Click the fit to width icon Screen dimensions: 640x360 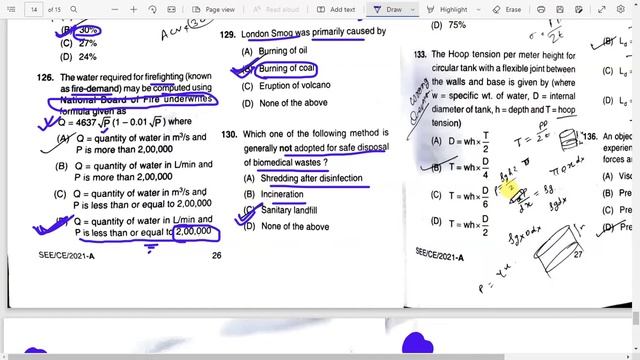click(171, 9)
